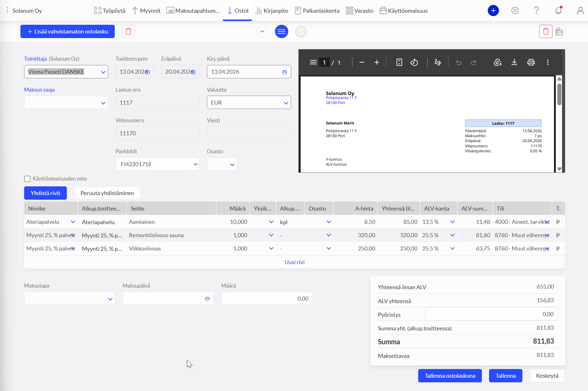Zoom in on the PDF preview
588x391 pixels.
click(376, 62)
